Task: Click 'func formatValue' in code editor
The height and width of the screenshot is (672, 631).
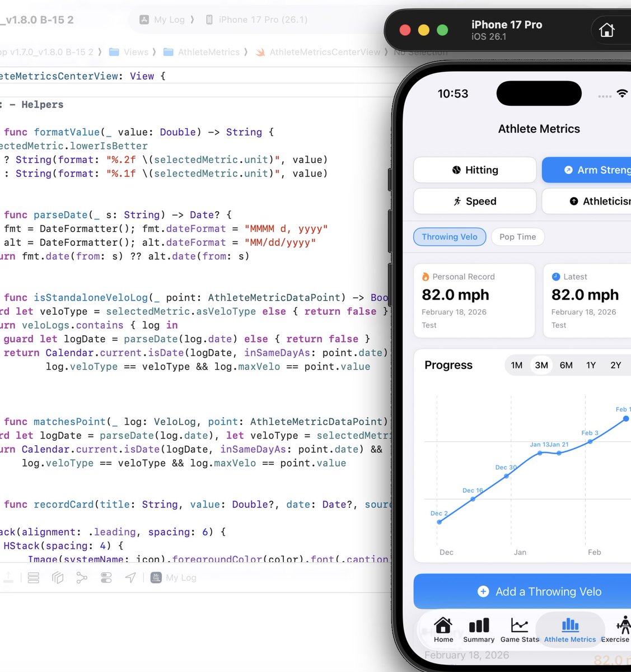Action: pos(52,132)
